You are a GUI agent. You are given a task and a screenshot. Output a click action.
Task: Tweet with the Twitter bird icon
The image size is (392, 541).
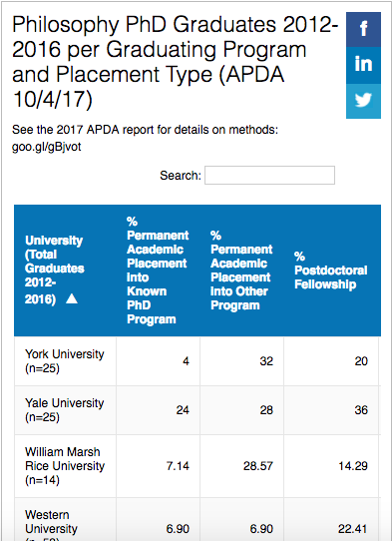[363, 101]
